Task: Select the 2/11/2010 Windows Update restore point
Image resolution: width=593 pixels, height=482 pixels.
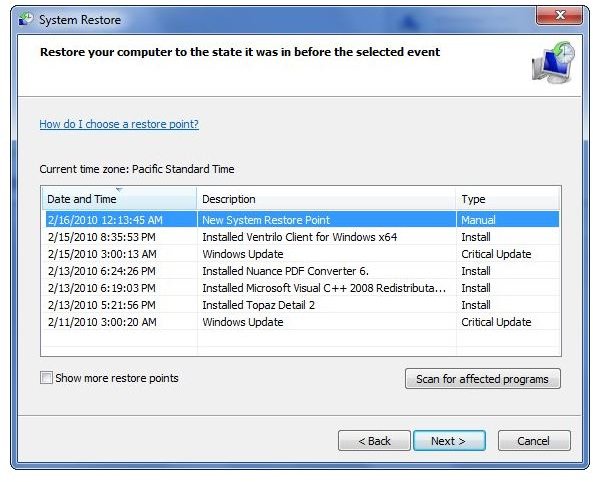Action: pyautogui.click(x=302, y=322)
